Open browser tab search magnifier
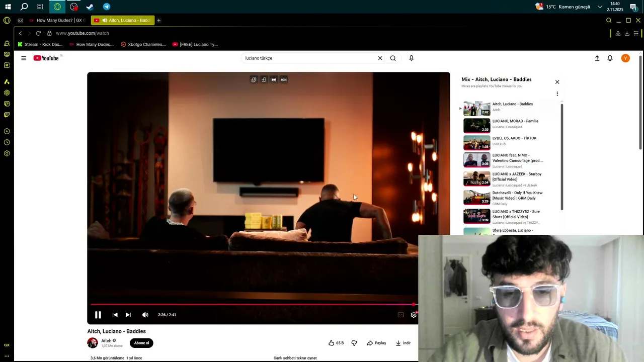Screen dimensions: 644x362 tap(609, 21)
